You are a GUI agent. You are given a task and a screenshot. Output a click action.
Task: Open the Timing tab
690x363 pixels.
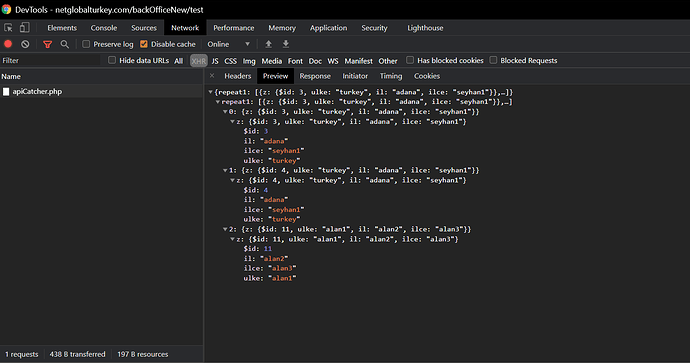pos(391,76)
